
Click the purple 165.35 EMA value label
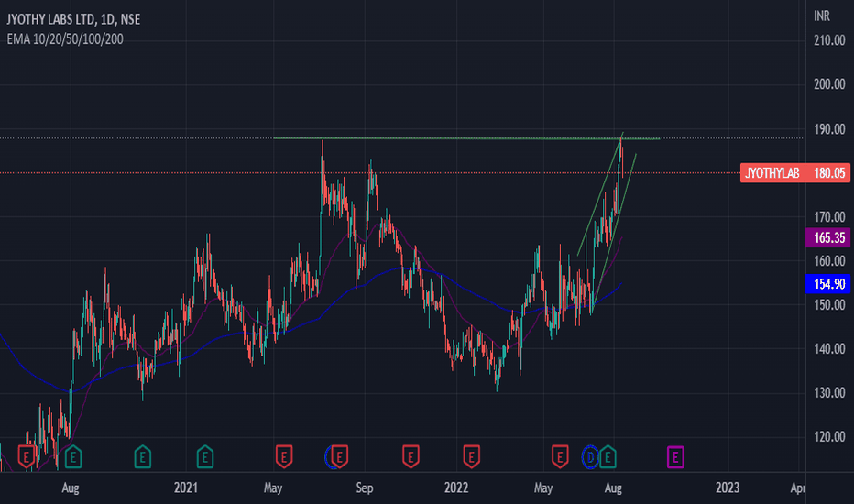pos(828,237)
